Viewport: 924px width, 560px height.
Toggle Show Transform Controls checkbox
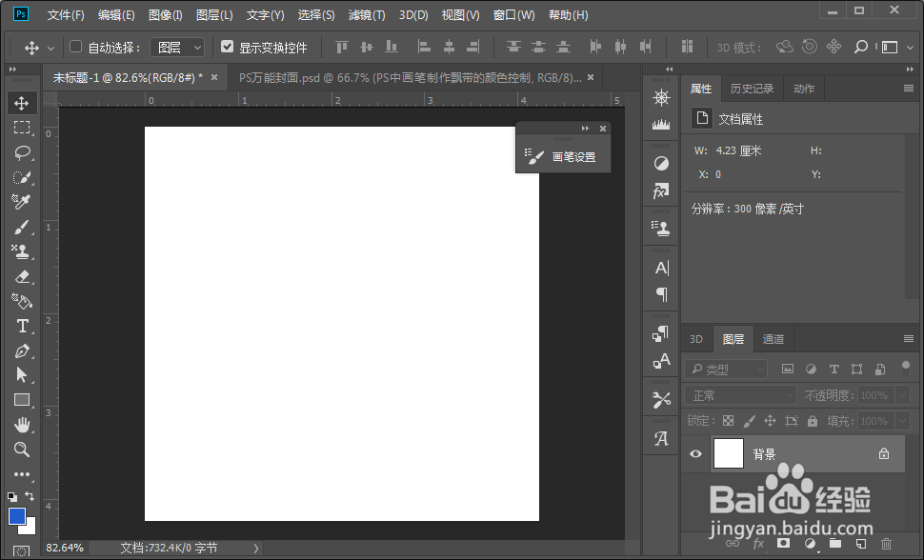pos(227,47)
